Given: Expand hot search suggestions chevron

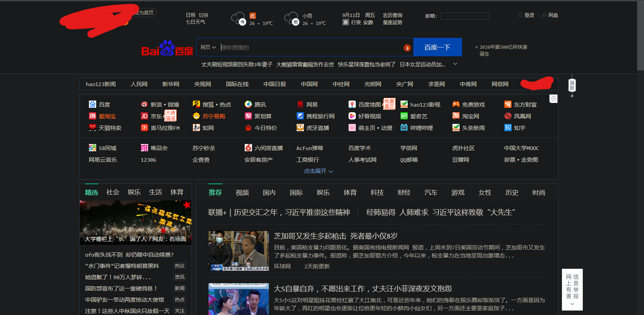Looking at the screenshot, I should coord(455,64).
